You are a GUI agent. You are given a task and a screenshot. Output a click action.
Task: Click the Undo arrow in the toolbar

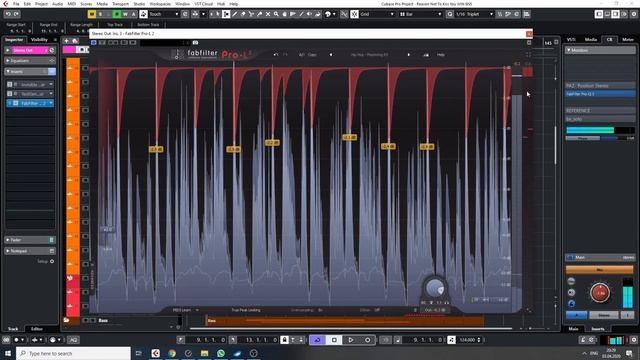8,14
